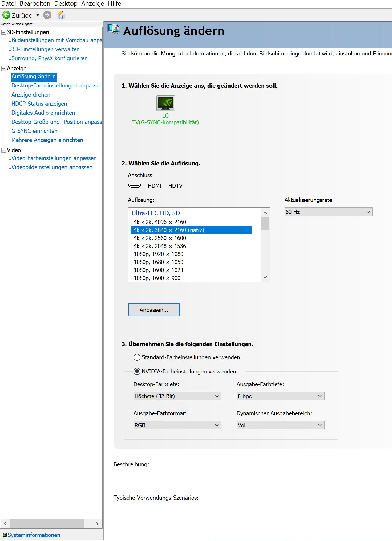The image size is (392, 541).
Task: Open the Datei menu
Action: 9,4
